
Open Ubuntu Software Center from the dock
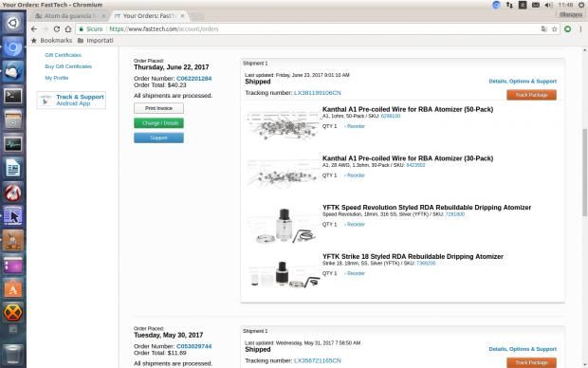12,289
